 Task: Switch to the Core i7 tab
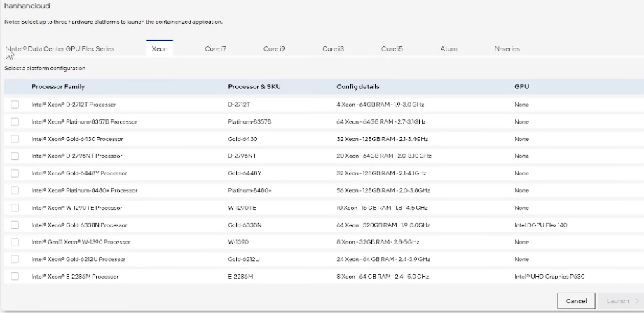pos(215,48)
